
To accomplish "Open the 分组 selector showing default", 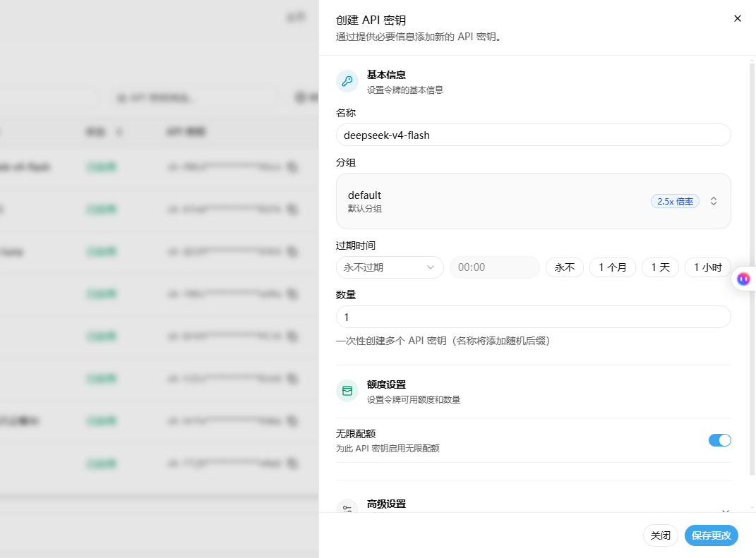I will (x=533, y=201).
